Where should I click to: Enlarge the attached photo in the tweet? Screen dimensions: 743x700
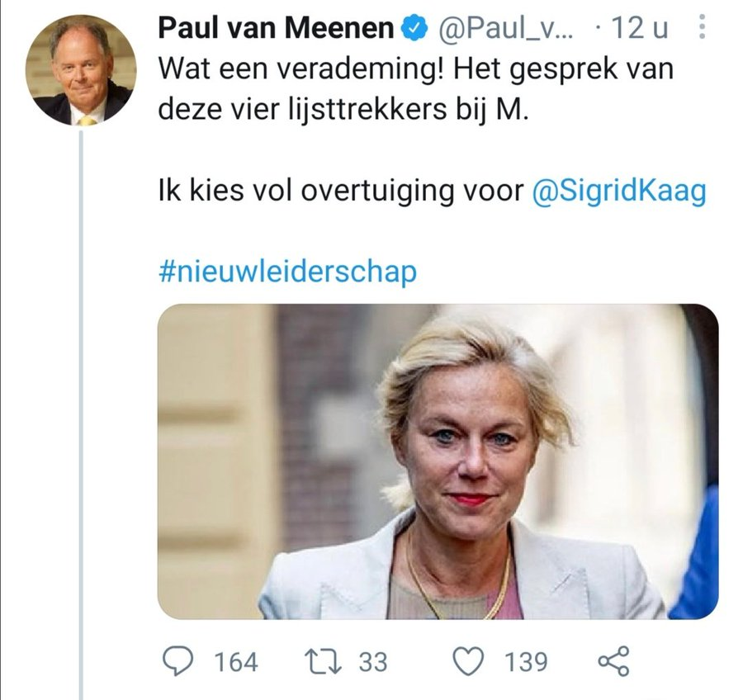[438, 461]
